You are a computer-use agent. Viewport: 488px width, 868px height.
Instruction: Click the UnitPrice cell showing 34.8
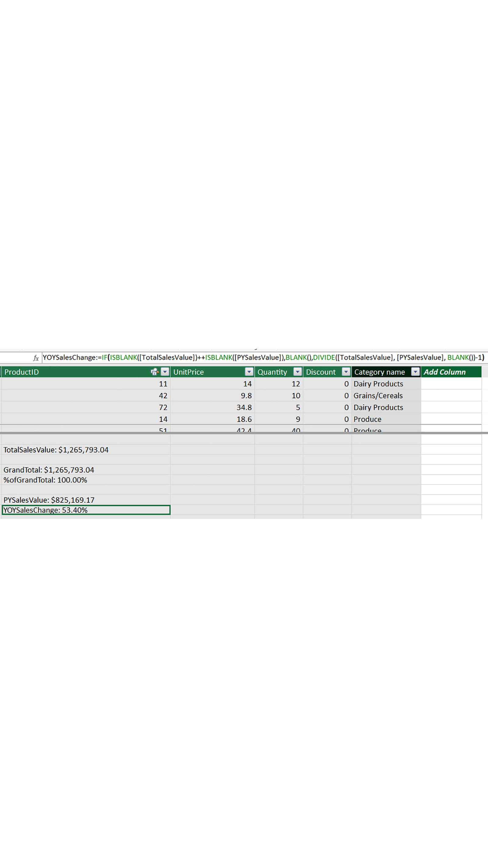click(244, 407)
